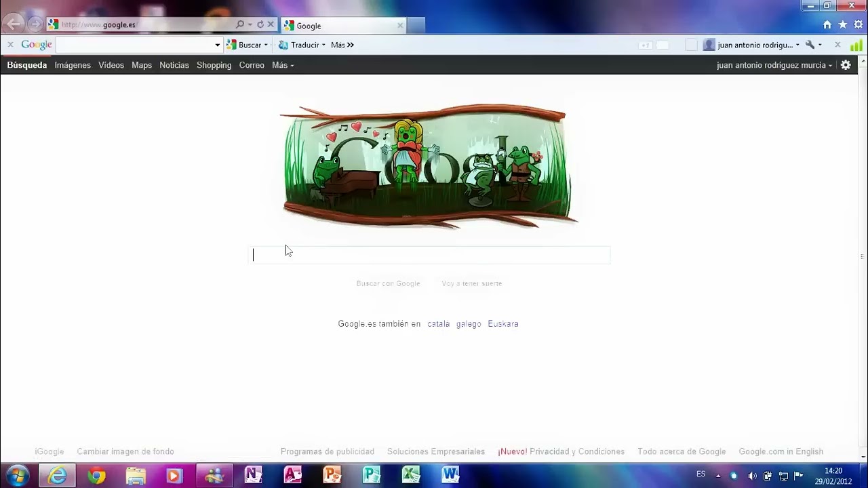
Task: Open the Windows Start menu orb
Action: pyautogui.click(x=17, y=475)
